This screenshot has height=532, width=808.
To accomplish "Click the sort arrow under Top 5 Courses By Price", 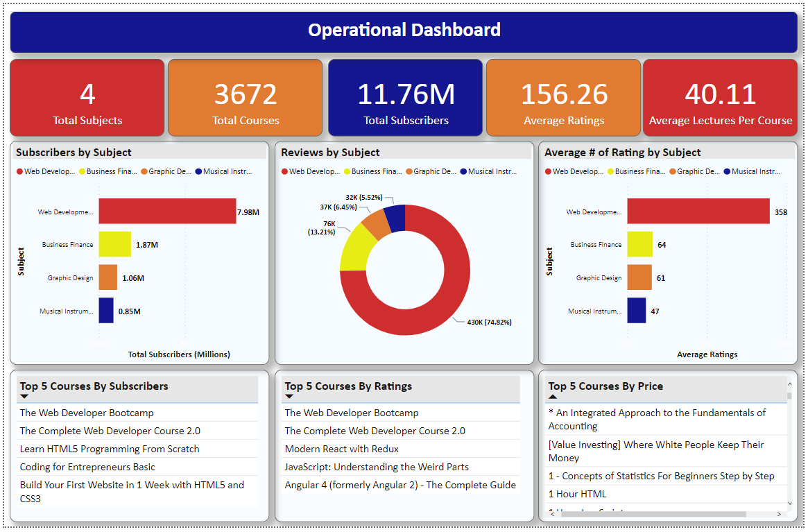I will pyautogui.click(x=553, y=397).
